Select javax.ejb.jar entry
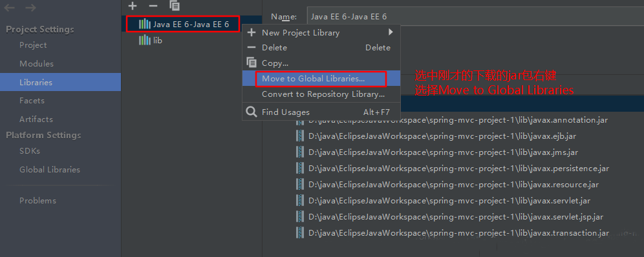The height and width of the screenshot is (257, 644). point(442,136)
